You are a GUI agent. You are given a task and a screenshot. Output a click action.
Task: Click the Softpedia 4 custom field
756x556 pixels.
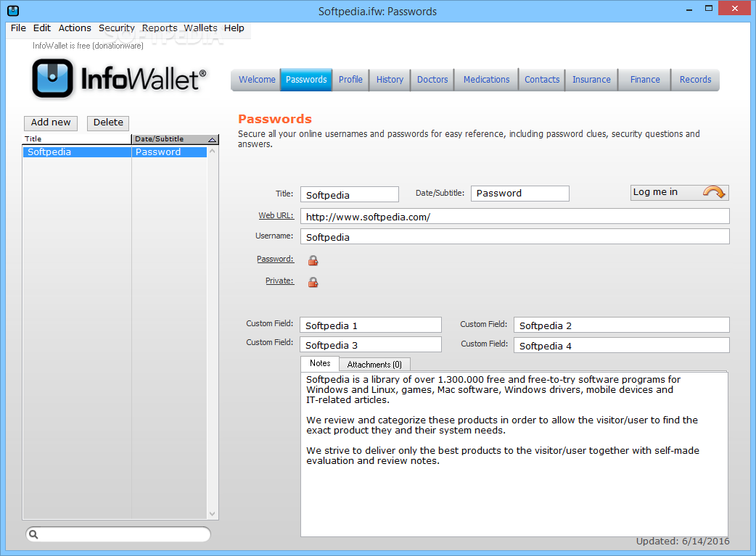(x=621, y=345)
